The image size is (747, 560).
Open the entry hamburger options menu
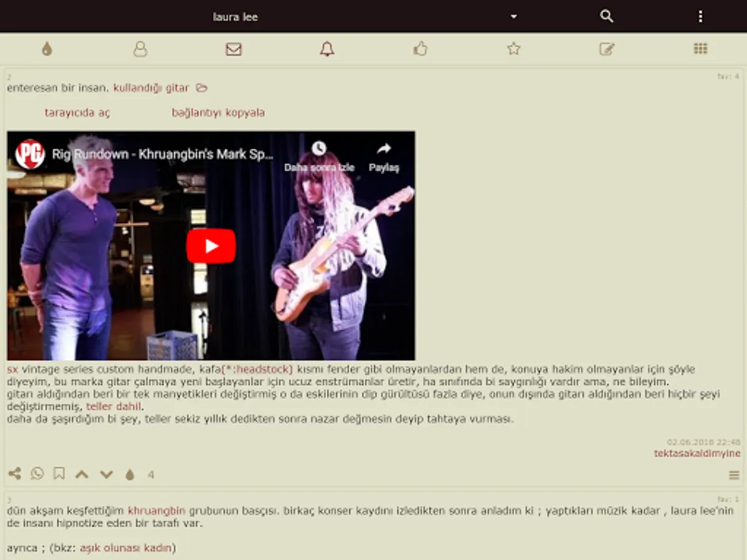pyautogui.click(x=734, y=475)
